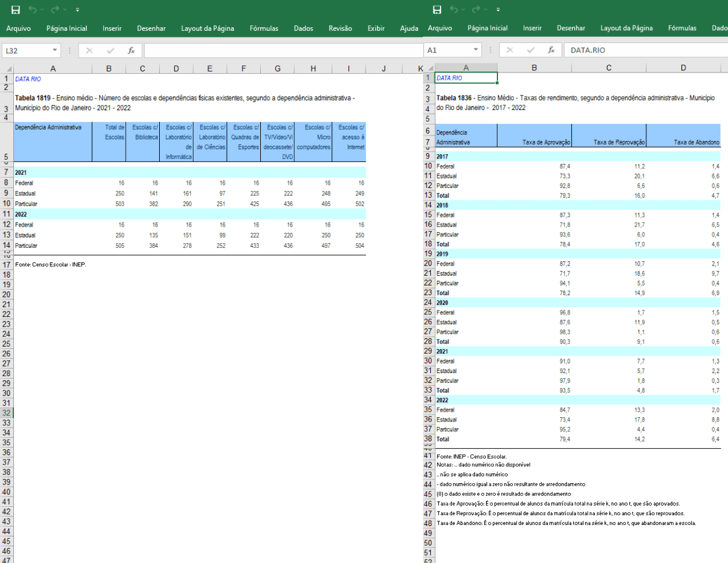The image size is (728, 563).
Task: Click the Enter checkmark beside the L32 name box
Action: pos(110,51)
